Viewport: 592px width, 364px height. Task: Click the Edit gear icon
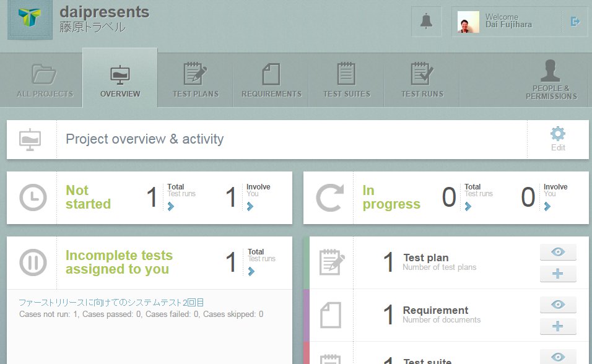(557, 139)
